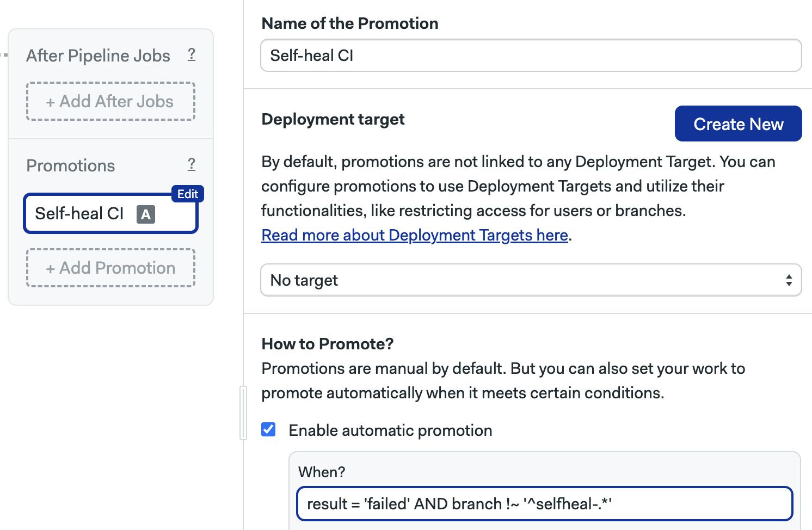Click the chevron on the No target selector
Screen dimensions: 812x530
click(x=790, y=280)
